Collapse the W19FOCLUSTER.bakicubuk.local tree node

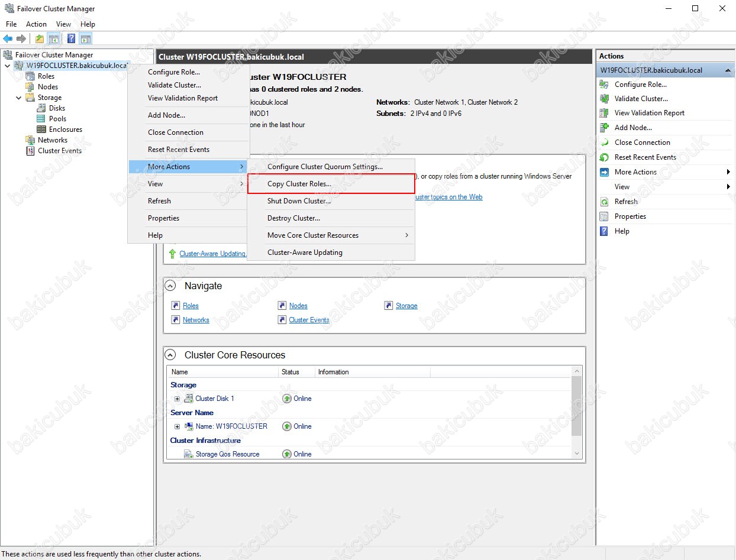coord(7,66)
